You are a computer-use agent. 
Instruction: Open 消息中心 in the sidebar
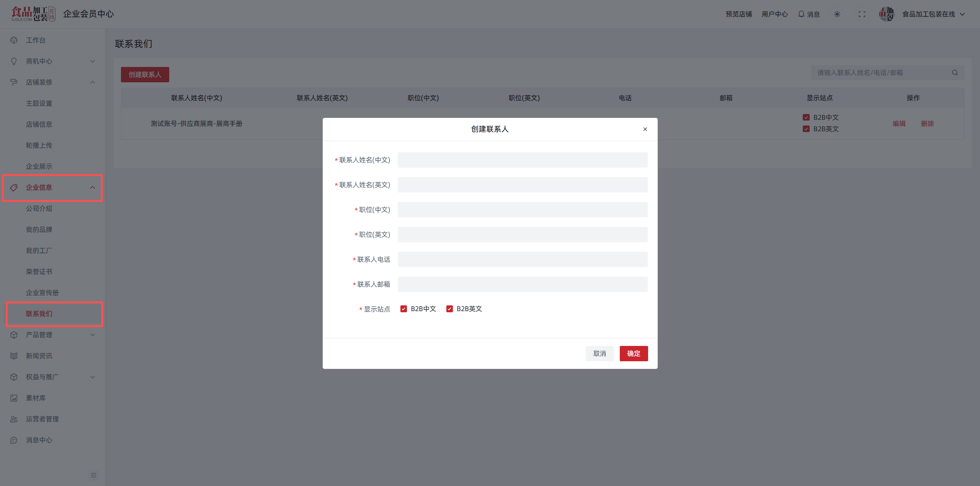click(x=39, y=440)
